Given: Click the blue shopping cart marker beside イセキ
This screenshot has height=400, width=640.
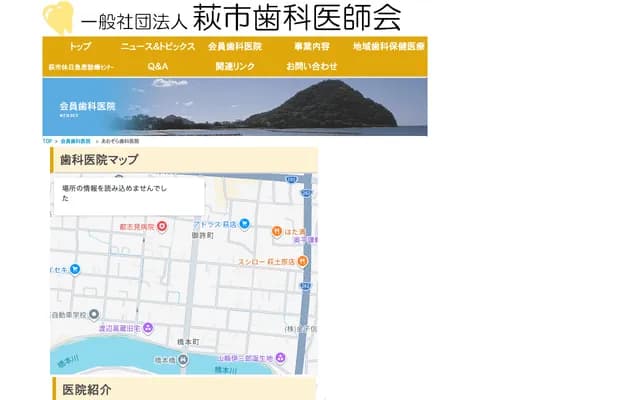Looking at the screenshot, I should pos(75,269).
